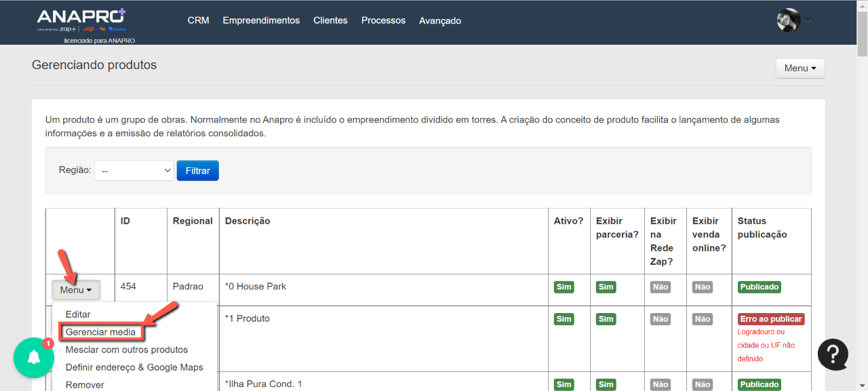Choose Editar in the dropdown menu
Screen dimensions: 868x391
[78, 314]
